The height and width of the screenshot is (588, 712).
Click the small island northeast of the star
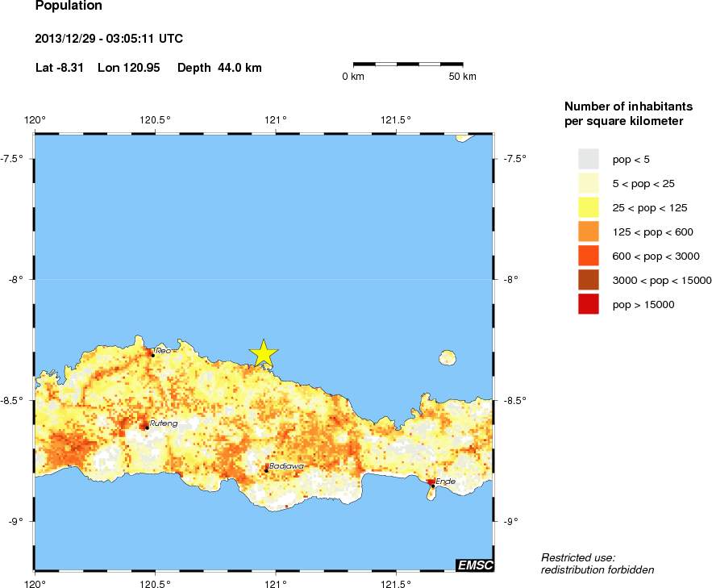pos(447,357)
